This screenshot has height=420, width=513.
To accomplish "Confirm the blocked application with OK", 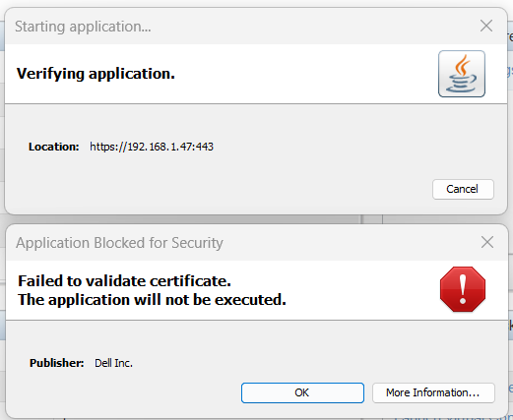I will 302,392.
